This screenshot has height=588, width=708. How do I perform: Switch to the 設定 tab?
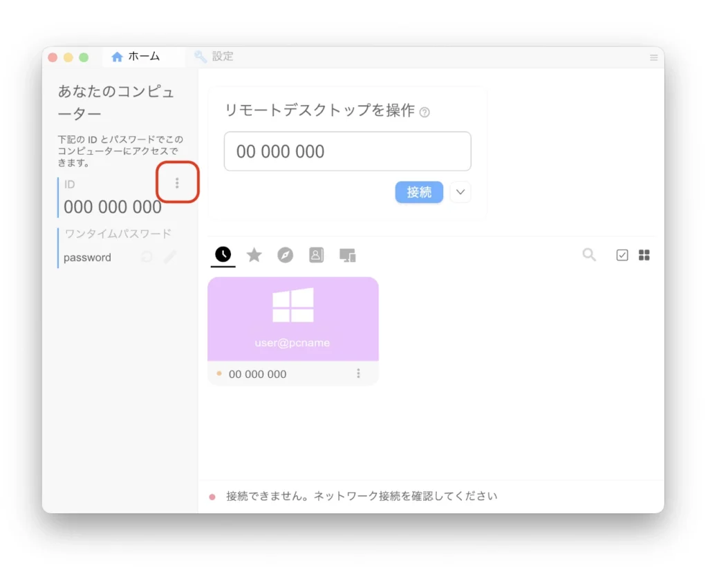(214, 57)
